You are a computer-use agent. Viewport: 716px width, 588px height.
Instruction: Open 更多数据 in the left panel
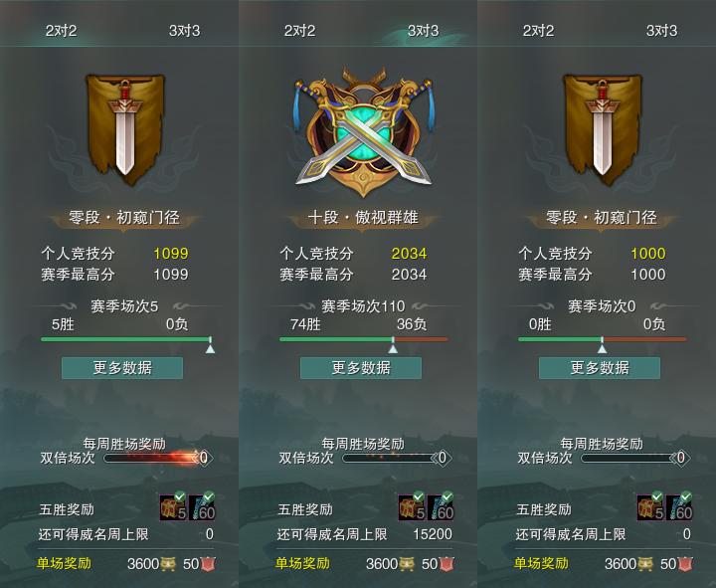122,368
